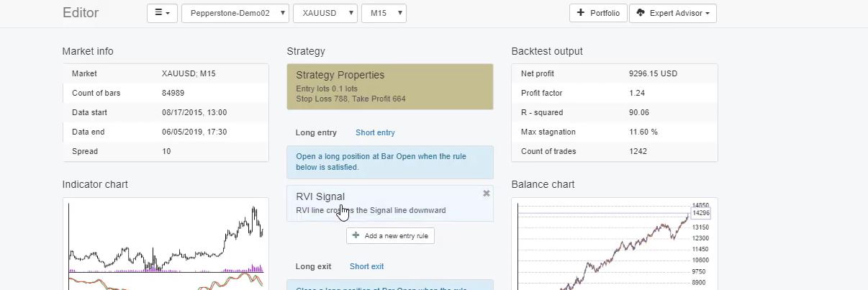Screen dimensions: 868x290
Task: Click plus icon in Add entry rule
Action: (356, 235)
